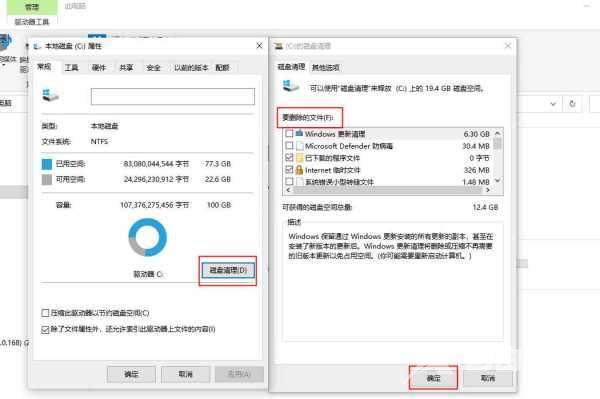This screenshot has height=399, width=600.
Task: Switch to the 其他选项 tab
Action: [326, 67]
